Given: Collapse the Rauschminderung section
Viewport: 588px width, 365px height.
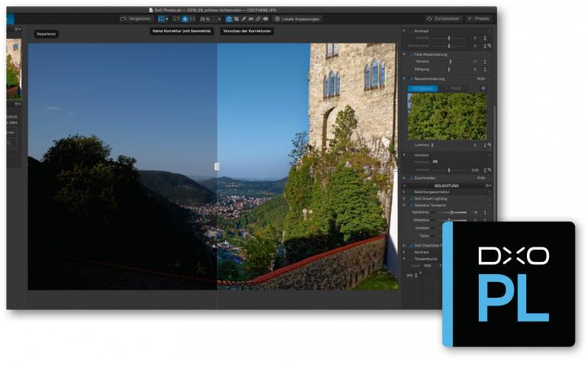Looking at the screenshot, I should point(404,79).
